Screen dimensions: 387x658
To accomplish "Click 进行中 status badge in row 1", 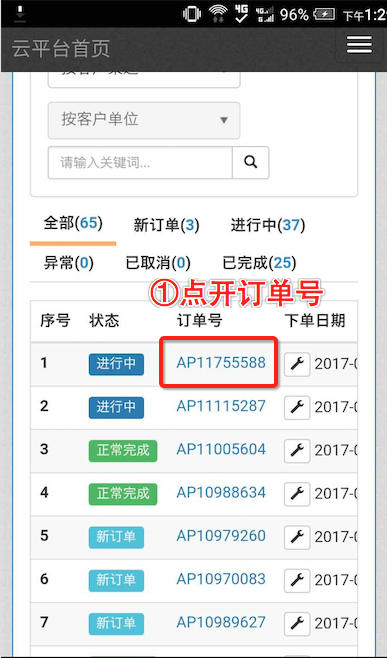I will coord(116,364).
